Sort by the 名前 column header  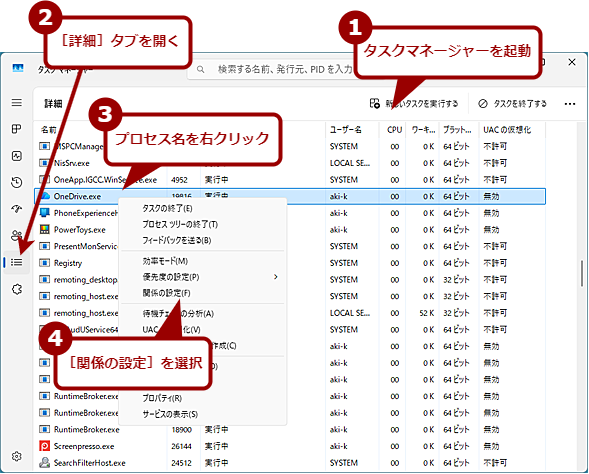point(48,130)
